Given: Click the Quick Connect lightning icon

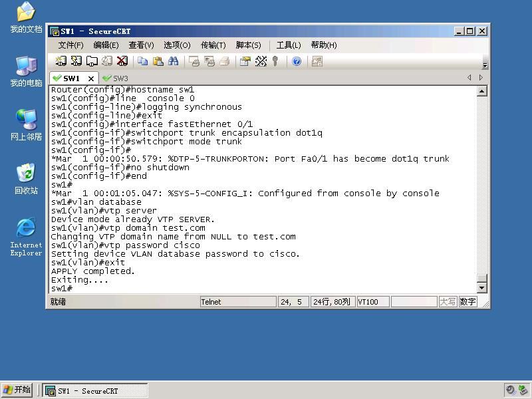Looking at the screenshot, I should [76, 61].
